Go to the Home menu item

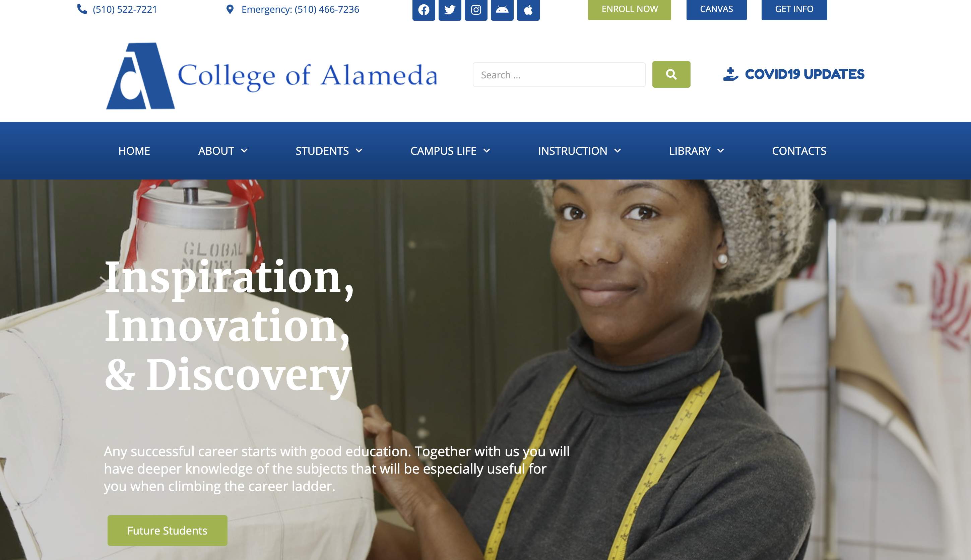(134, 151)
